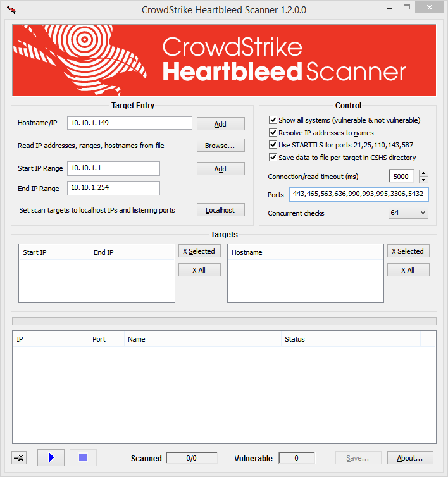448x477 pixels.
Task: Focus the Hostname/IP input field
Action: pos(130,123)
